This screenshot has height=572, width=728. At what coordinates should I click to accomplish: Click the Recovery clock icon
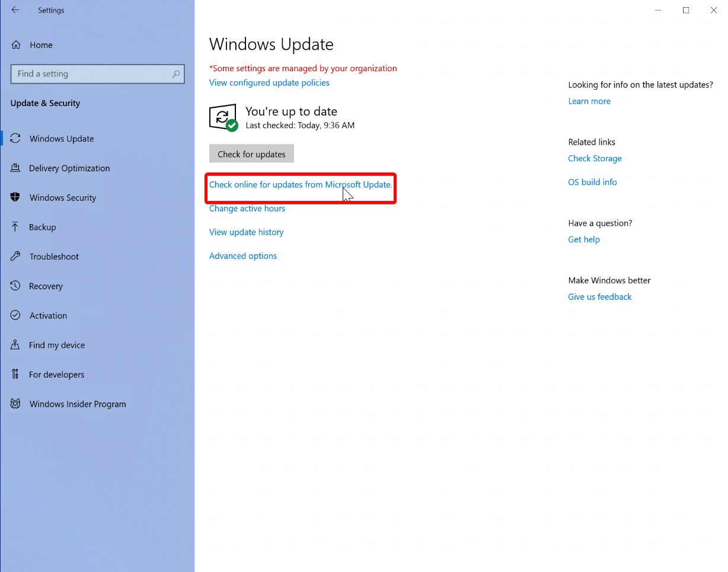pos(15,286)
